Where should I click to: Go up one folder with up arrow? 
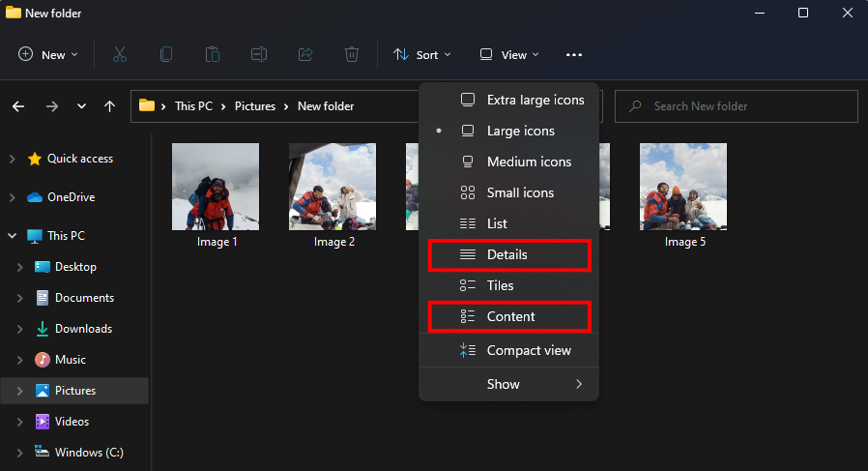pos(110,106)
